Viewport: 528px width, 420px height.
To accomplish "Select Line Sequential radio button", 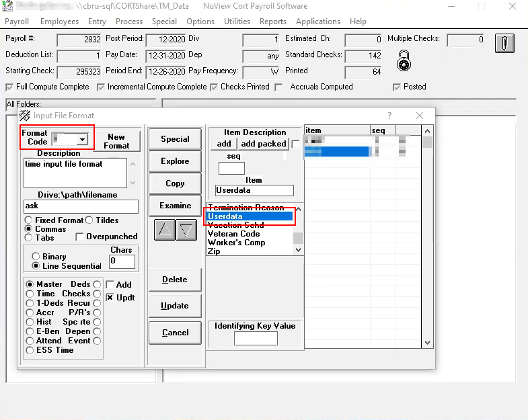I will 36,266.
